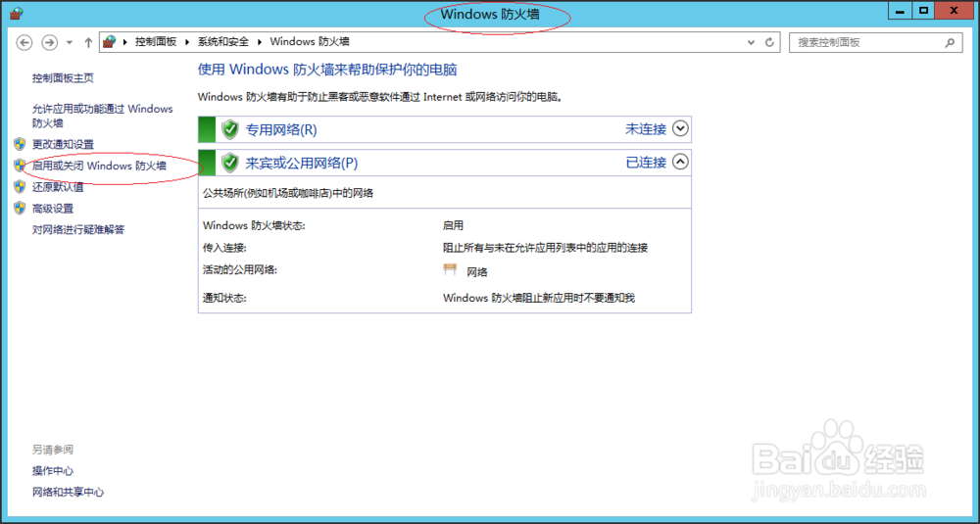Click 通知状态 value text about notifications
The height and width of the screenshot is (524, 980).
click(x=539, y=298)
